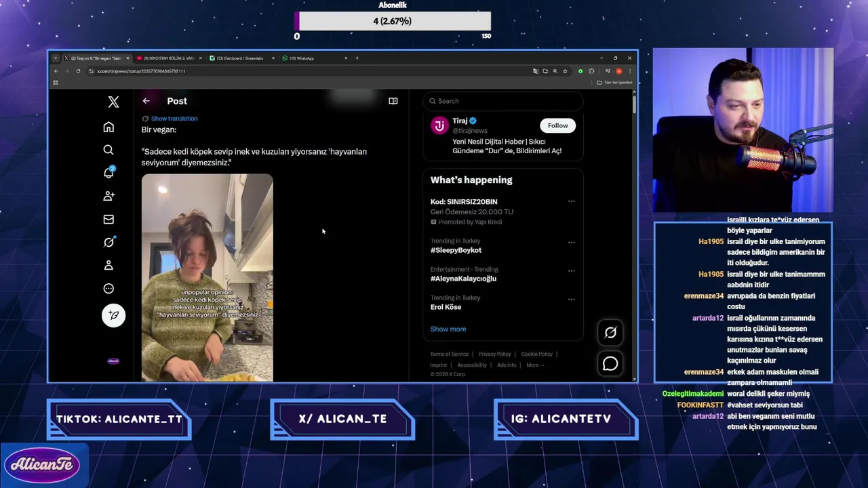
Task: Open options for #SleepyBoykot trend
Action: [571, 242]
